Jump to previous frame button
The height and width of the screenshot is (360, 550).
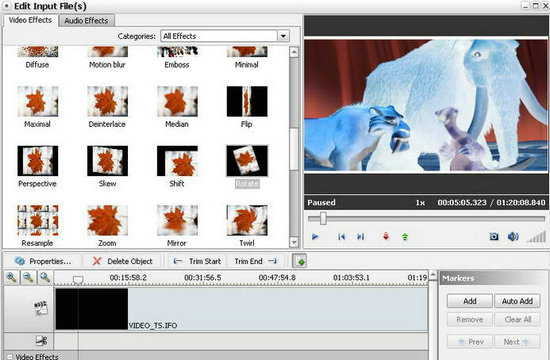pos(341,236)
